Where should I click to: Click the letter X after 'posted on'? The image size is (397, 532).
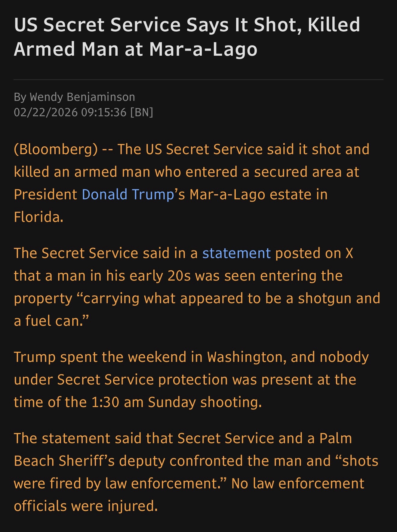[349, 253]
